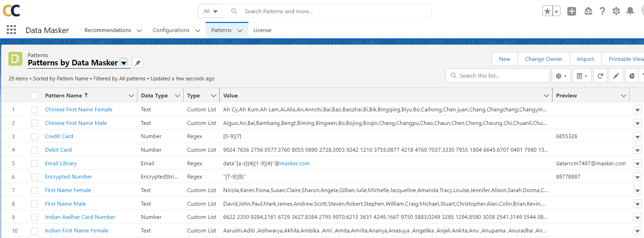Check the Email Library row checkbox
644x238 pixels.
click(x=34, y=164)
